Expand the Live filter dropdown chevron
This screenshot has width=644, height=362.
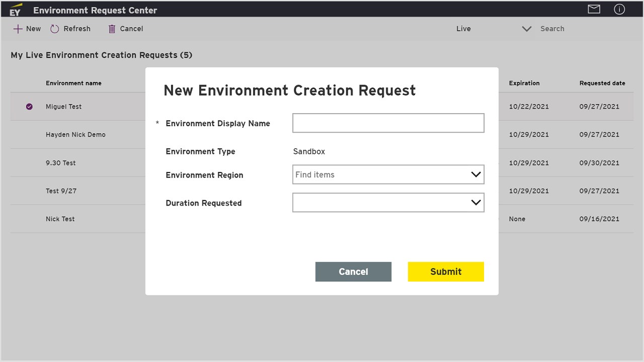(526, 29)
